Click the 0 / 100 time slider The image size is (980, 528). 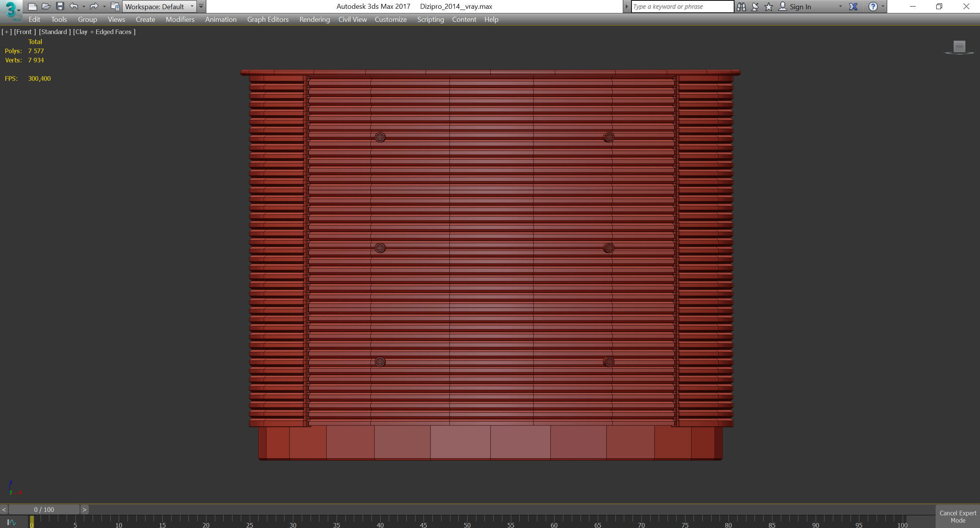coord(44,510)
